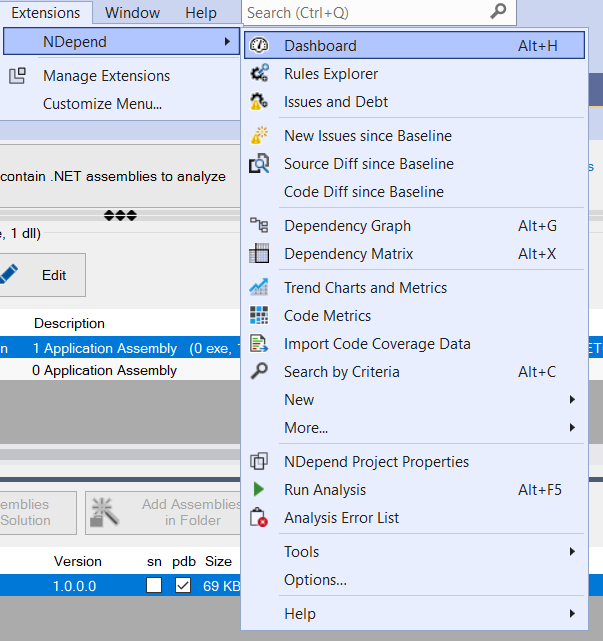Click the pencil icon on Edit button
The width and height of the screenshot is (603, 641).
point(9,274)
